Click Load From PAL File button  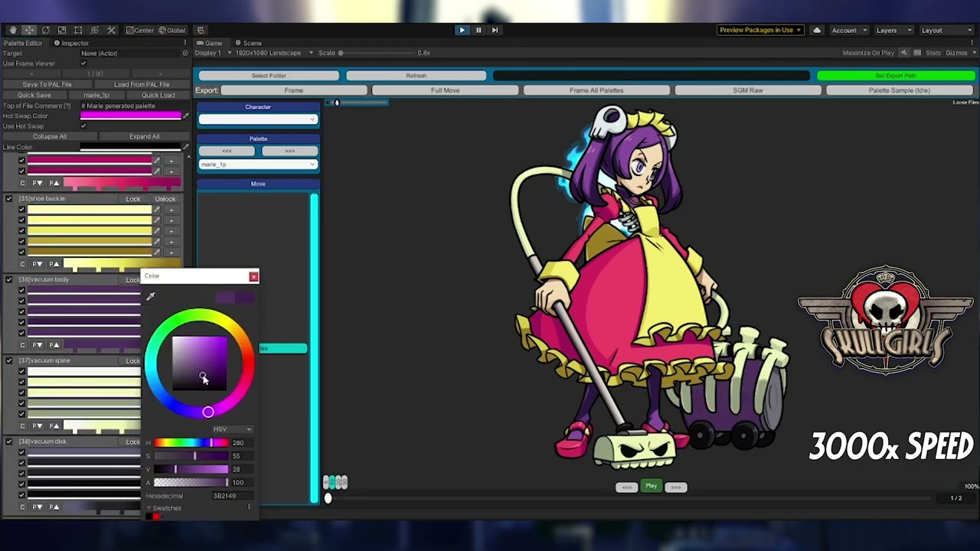tap(142, 84)
